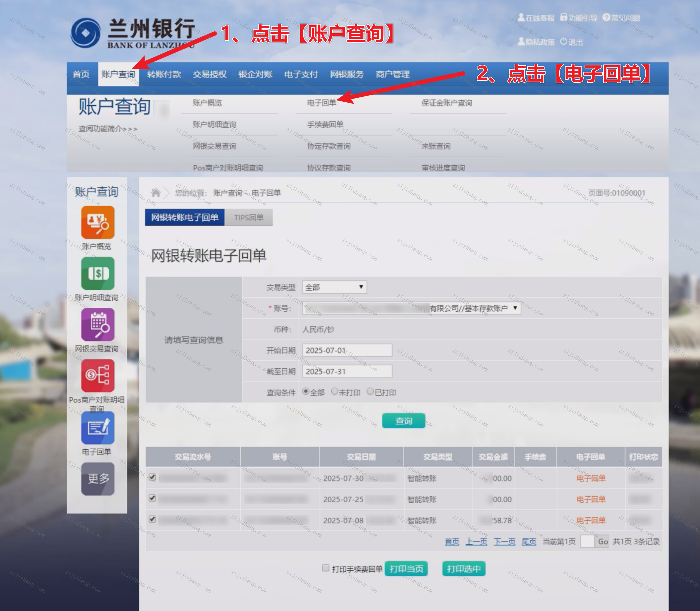700x611 pixels.
Task: Click the red Pos商户对账明细查询 icon
Action: 97,376
